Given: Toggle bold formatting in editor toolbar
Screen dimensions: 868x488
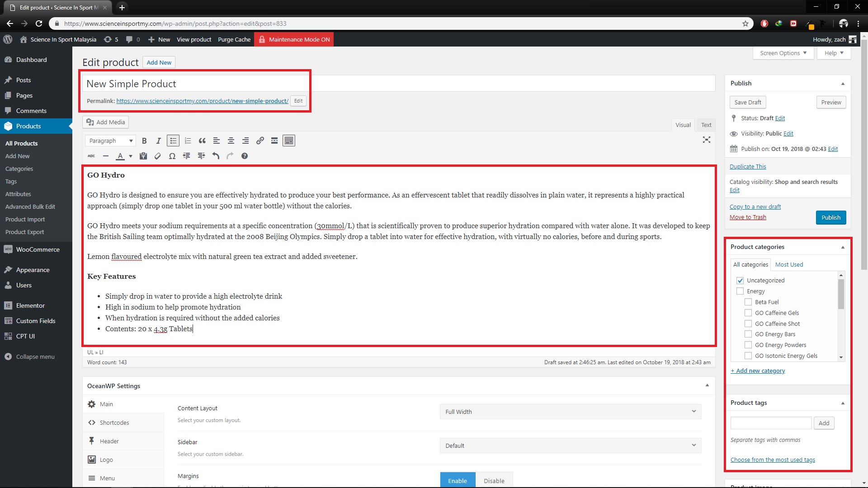Looking at the screenshot, I should click(x=144, y=141).
